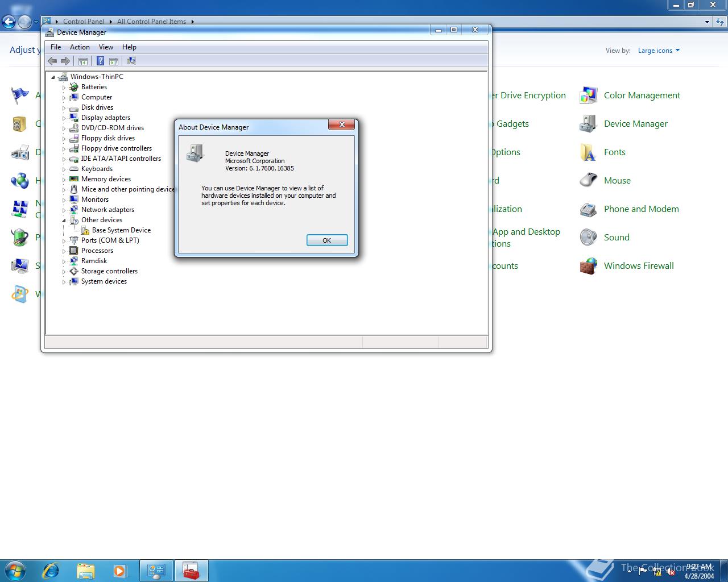
Task: Expand the Keyboards category
Action: (x=64, y=169)
